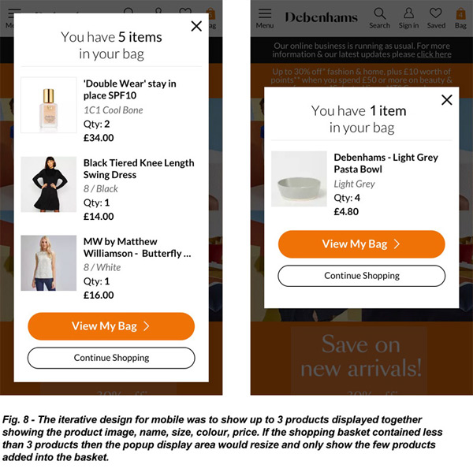
Task: Choose Continue Shopping in 5 items popup
Action: 111,358
